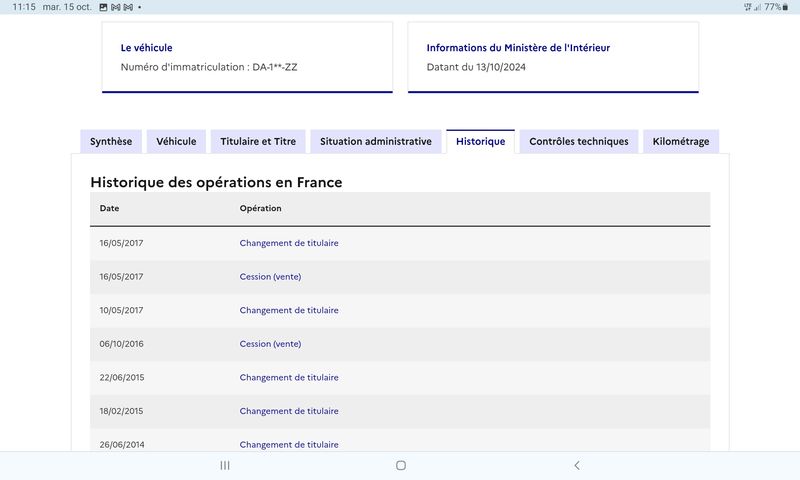Click the 18/02/2015 date cell
Viewport: 800px width, 480px height.
point(121,411)
